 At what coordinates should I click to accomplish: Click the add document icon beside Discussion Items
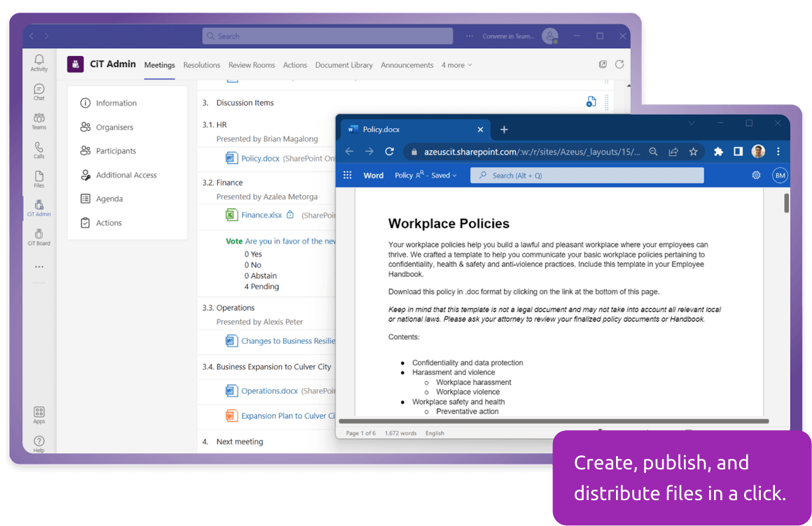(x=591, y=102)
